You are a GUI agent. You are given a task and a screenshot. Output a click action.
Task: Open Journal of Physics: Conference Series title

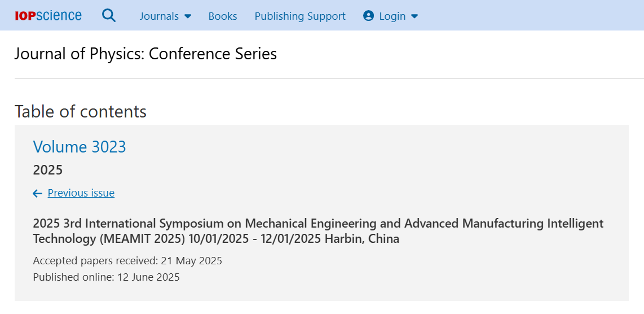145,54
